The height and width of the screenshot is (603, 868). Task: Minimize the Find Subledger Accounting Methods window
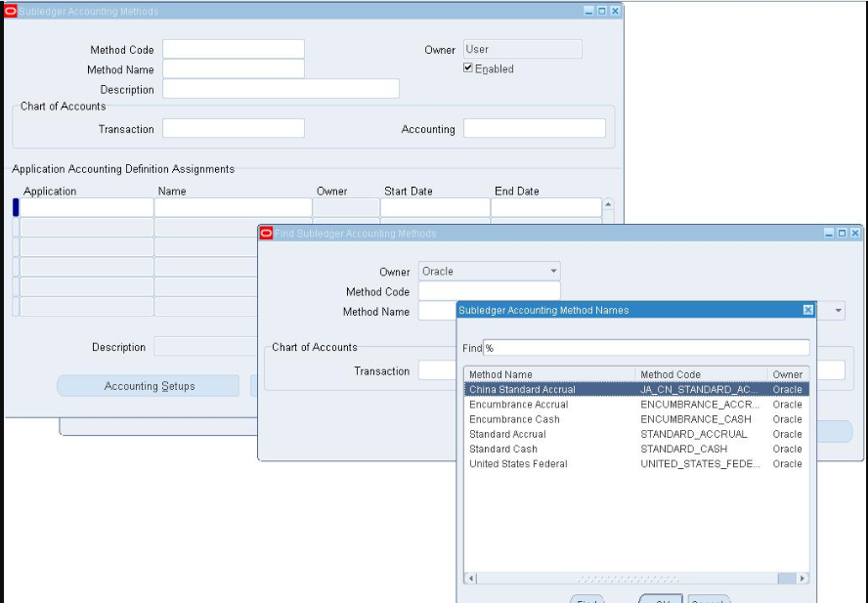[829, 234]
